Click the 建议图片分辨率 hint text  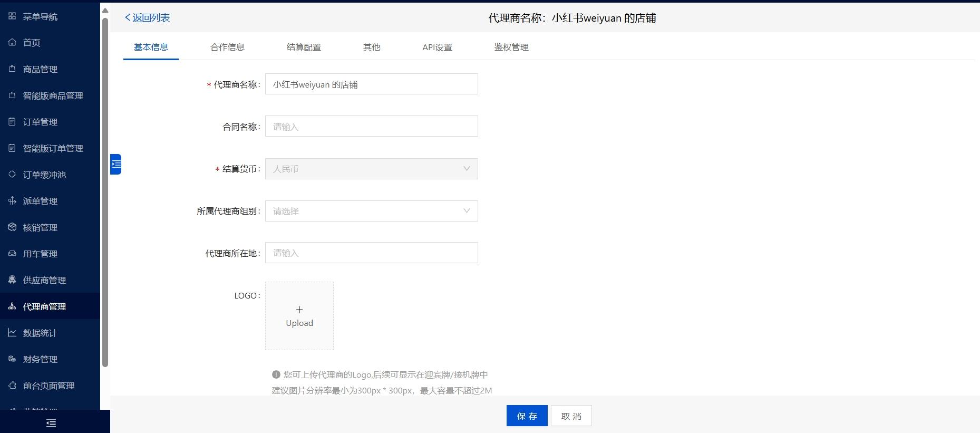[382, 390]
